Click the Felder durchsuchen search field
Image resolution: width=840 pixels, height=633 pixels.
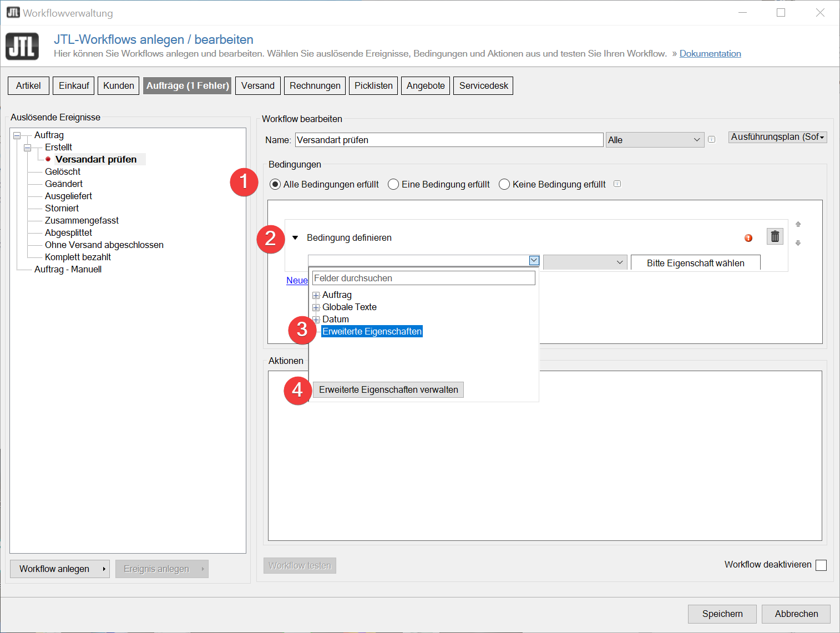tap(423, 278)
